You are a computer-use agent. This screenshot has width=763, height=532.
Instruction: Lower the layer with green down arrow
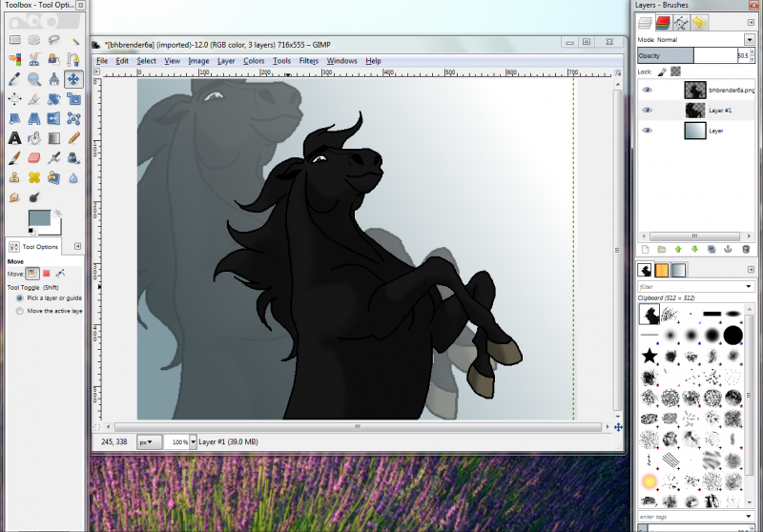click(x=695, y=250)
